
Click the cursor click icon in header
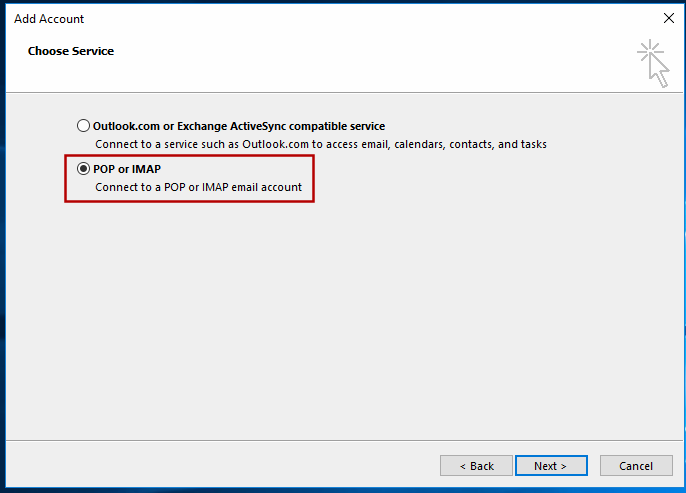tap(653, 63)
